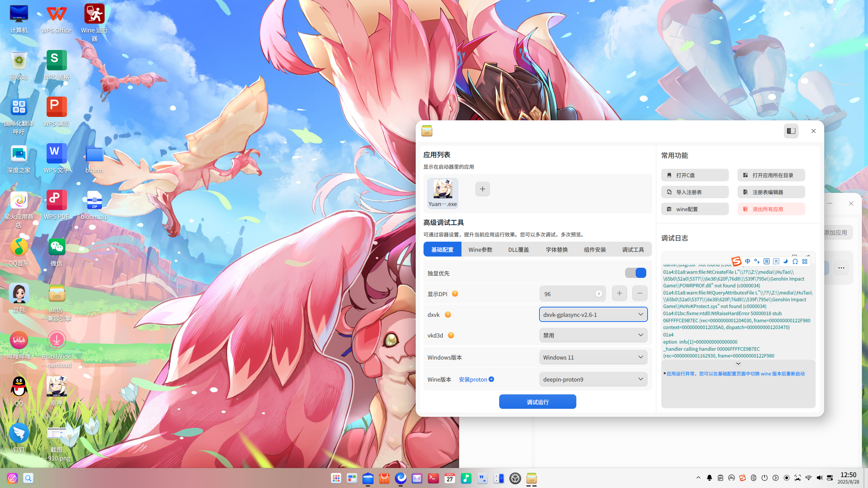This screenshot has width=868, height=488.
Task: Click the 注册表编辑器 button
Action: pos(771,192)
